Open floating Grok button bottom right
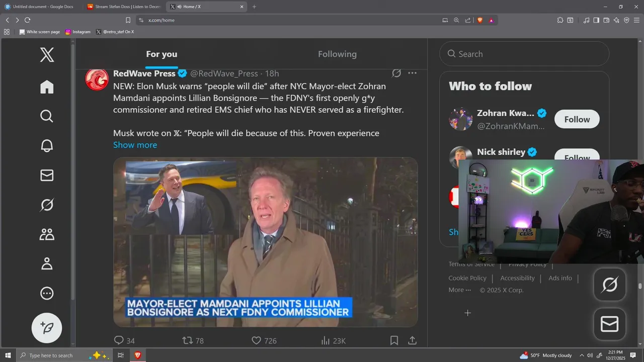The width and height of the screenshot is (644, 362). pos(610,285)
